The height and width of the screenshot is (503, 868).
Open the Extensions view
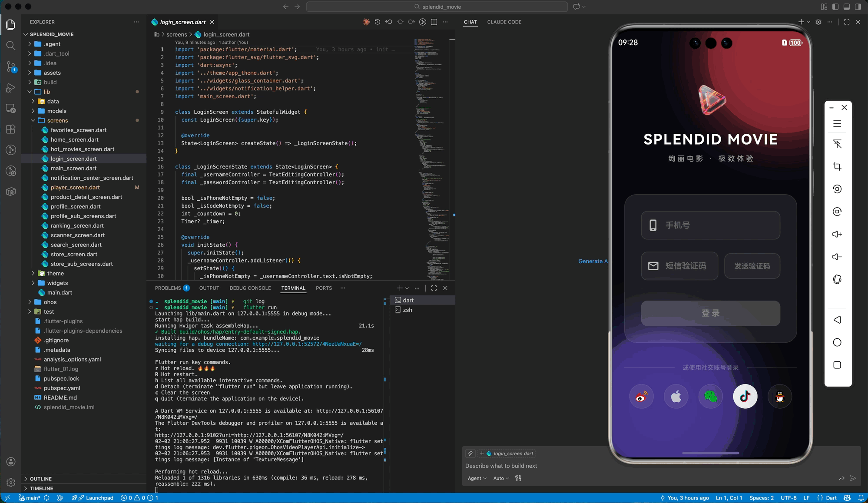tap(11, 129)
